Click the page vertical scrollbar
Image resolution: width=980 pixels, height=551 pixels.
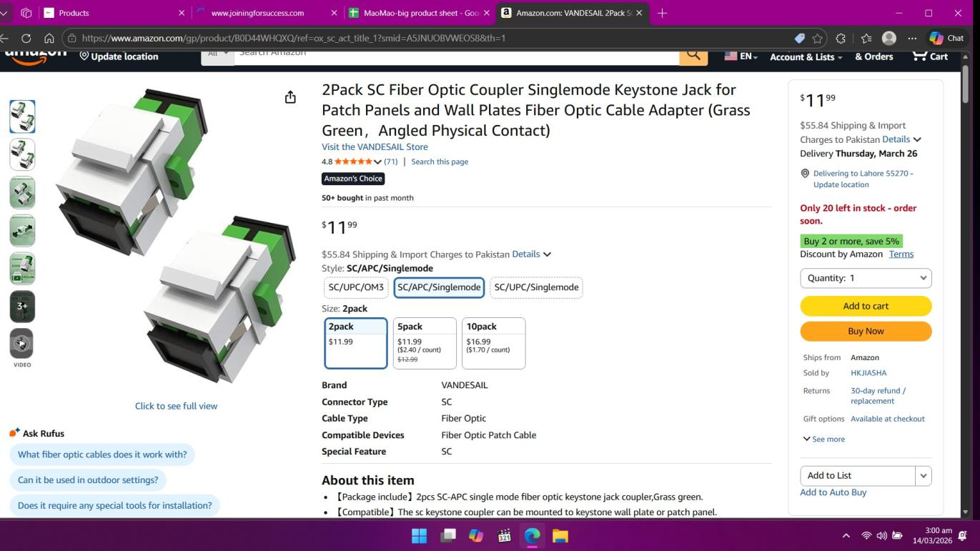(x=966, y=286)
